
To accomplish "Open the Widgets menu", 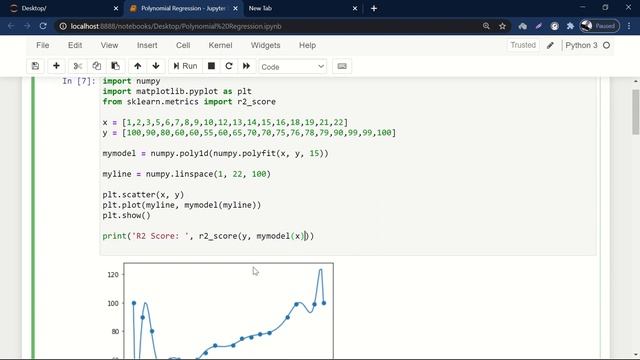I will (265, 45).
